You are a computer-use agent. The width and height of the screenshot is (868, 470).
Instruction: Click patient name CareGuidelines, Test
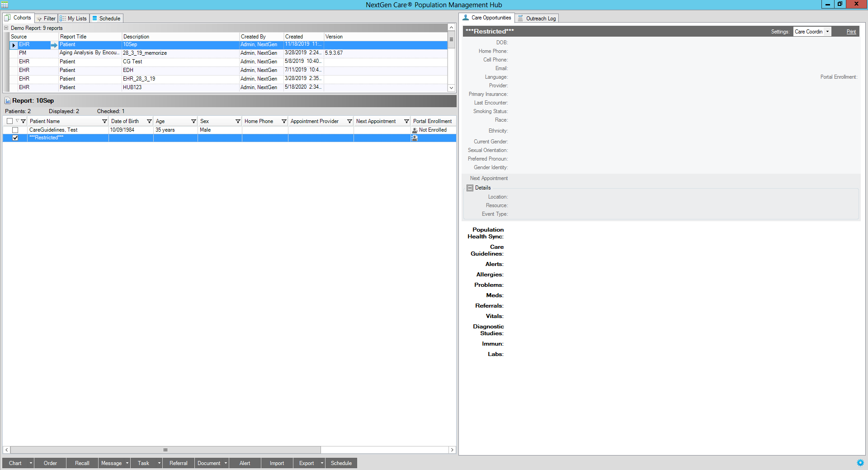tap(53, 130)
